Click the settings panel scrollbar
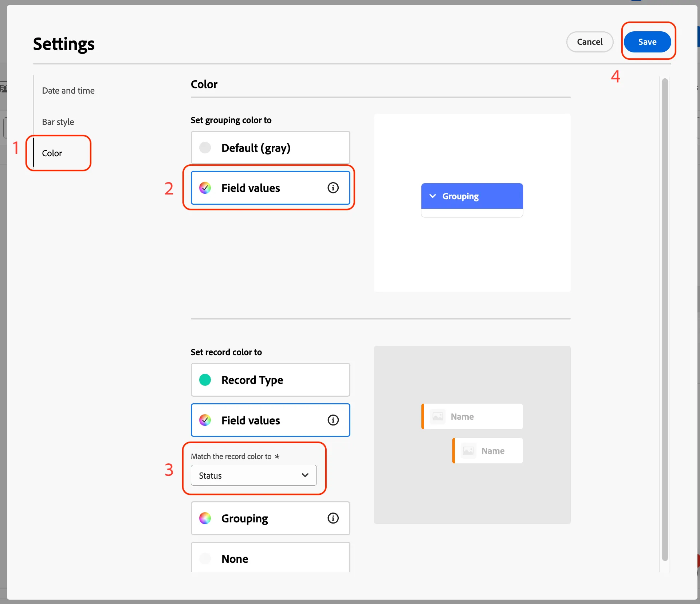Viewport: 700px width, 604px height. [x=665, y=319]
